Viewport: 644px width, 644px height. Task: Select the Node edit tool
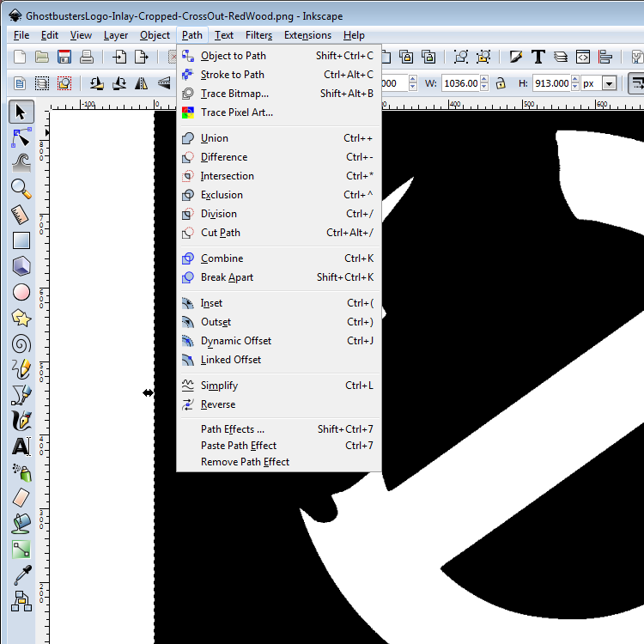point(21,137)
